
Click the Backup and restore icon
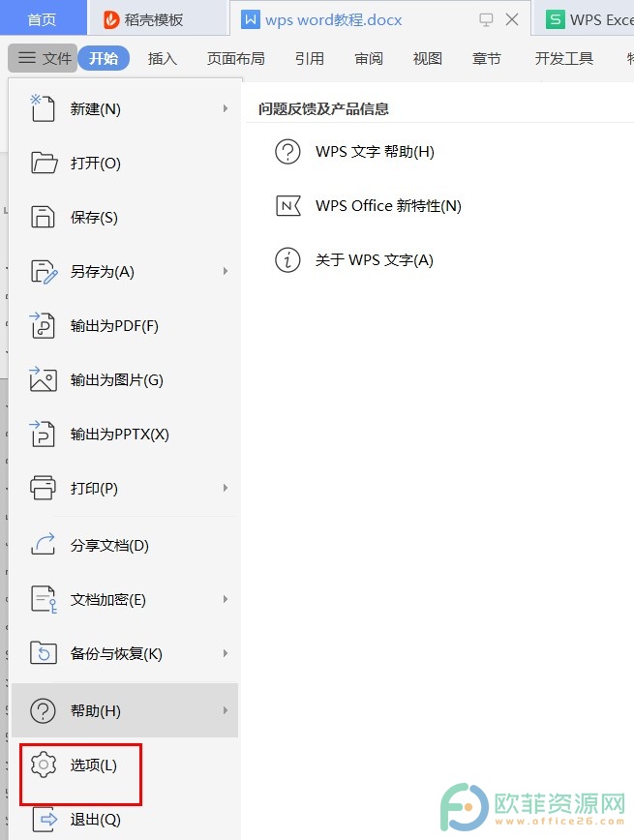(x=44, y=653)
